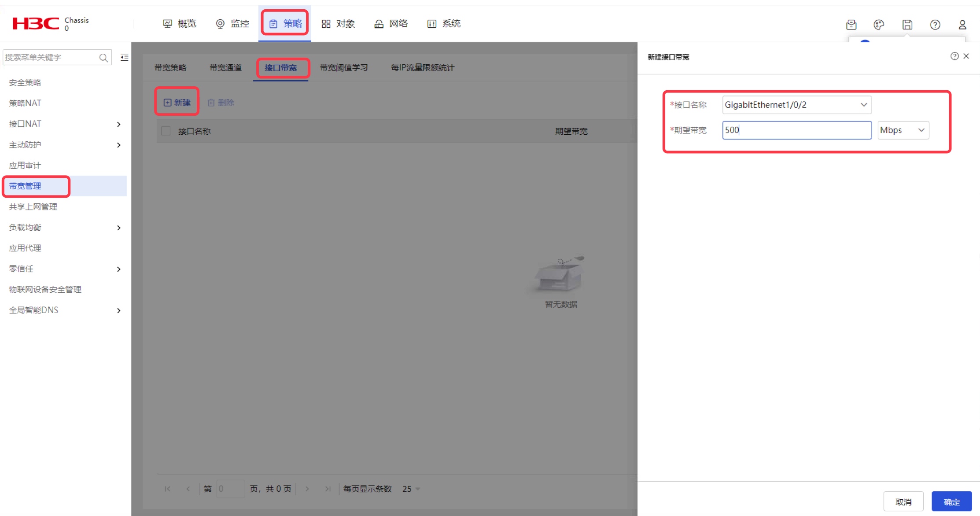Viewport: 980px width, 516px height.
Task: Open the 系统 system menu
Action: (x=444, y=23)
